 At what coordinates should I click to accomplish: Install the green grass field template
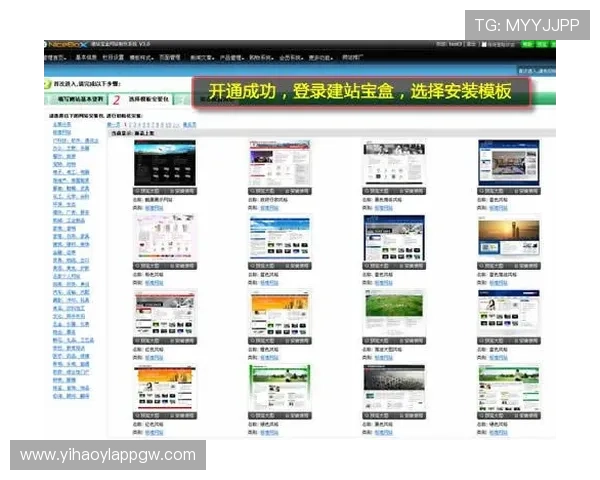click(411, 340)
